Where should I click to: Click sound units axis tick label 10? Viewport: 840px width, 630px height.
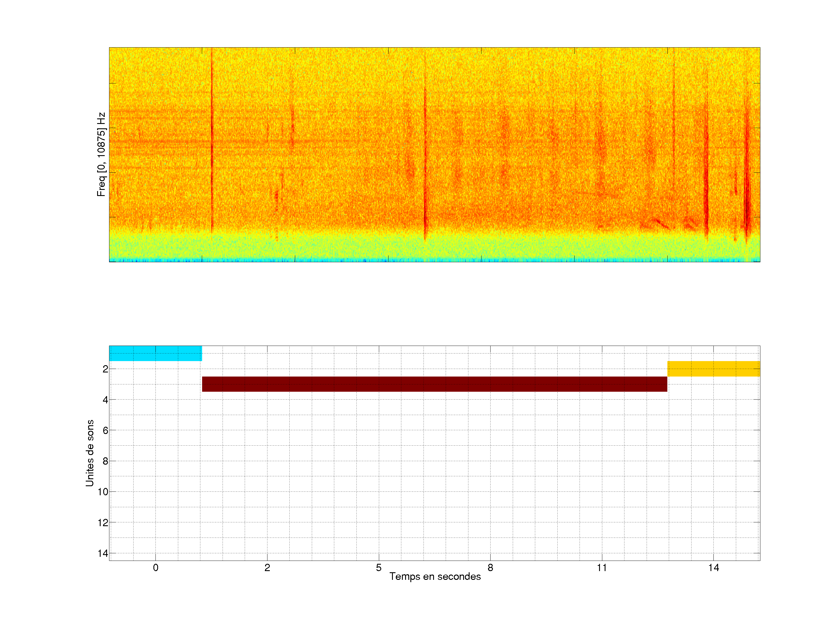[x=103, y=492]
